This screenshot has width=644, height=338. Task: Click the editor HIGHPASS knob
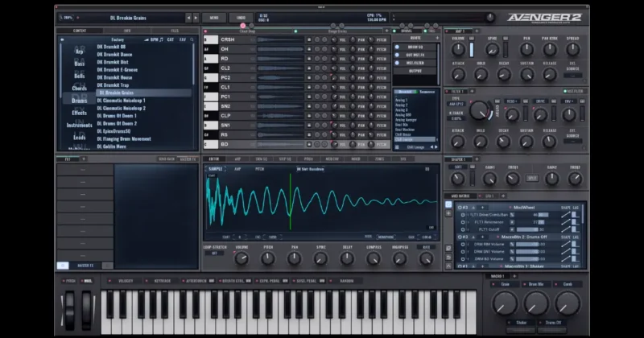(x=399, y=258)
